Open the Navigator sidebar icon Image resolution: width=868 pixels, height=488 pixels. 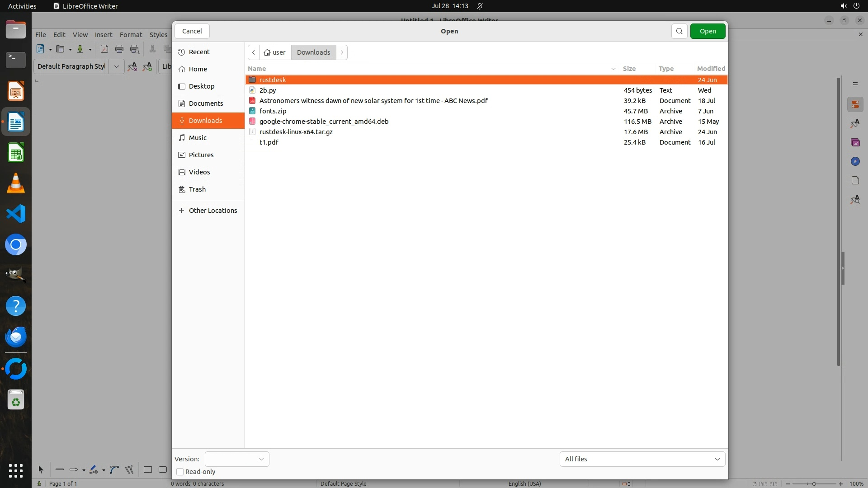(x=855, y=161)
